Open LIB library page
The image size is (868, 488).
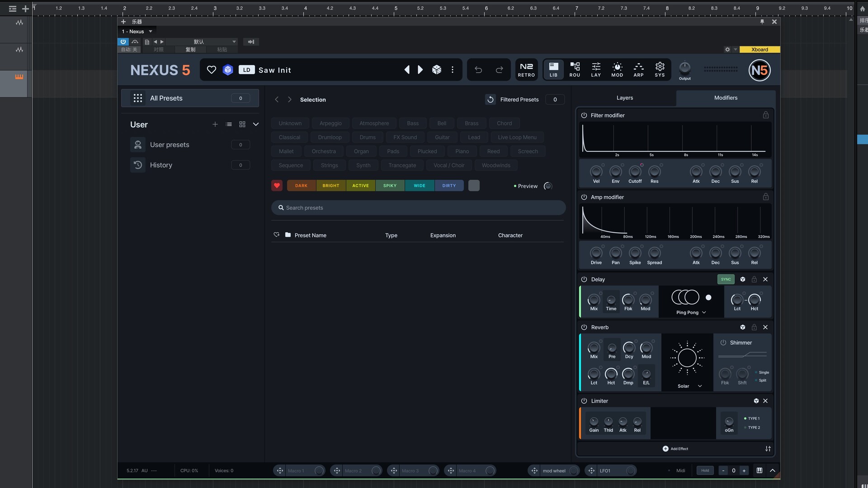click(x=553, y=70)
